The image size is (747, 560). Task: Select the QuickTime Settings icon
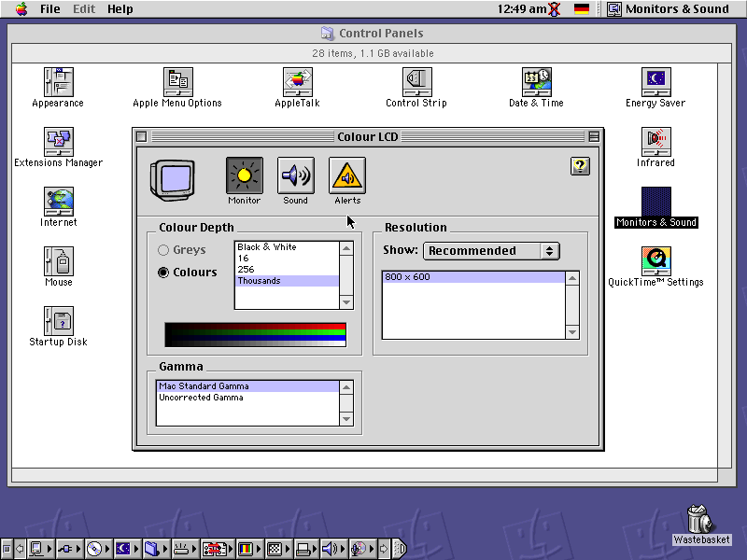656,261
